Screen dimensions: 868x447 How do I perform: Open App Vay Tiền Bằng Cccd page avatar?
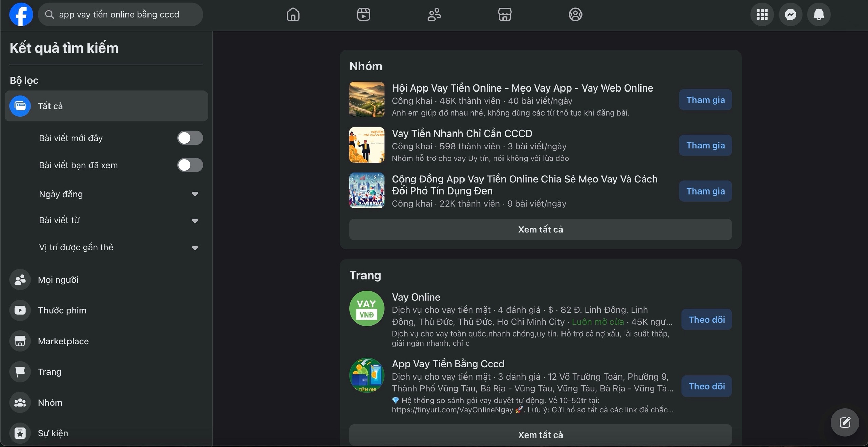367,375
